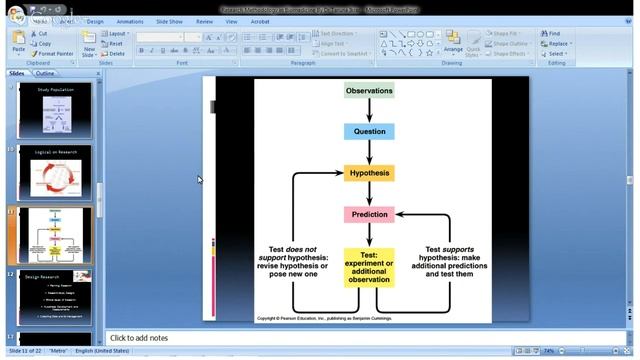Toggle Text Shadow formatting
The height and width of the screenshot is (360, 640).
[185, 51]
